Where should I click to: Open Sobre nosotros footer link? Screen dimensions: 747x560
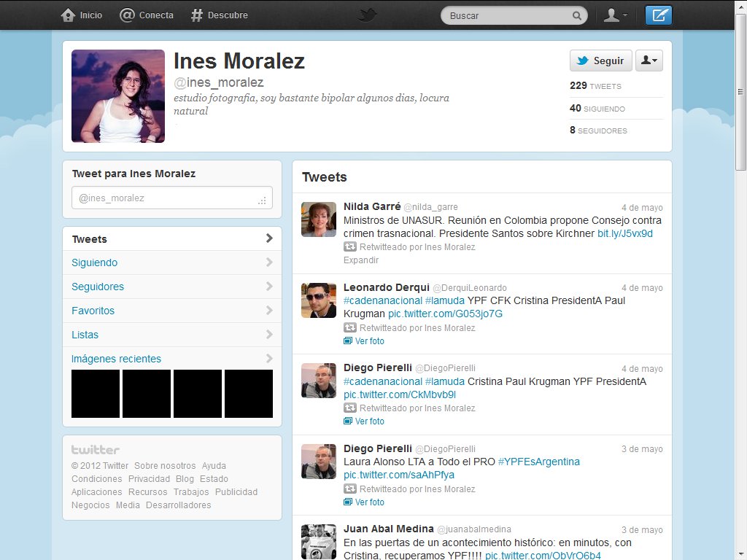tap(165, 466)
